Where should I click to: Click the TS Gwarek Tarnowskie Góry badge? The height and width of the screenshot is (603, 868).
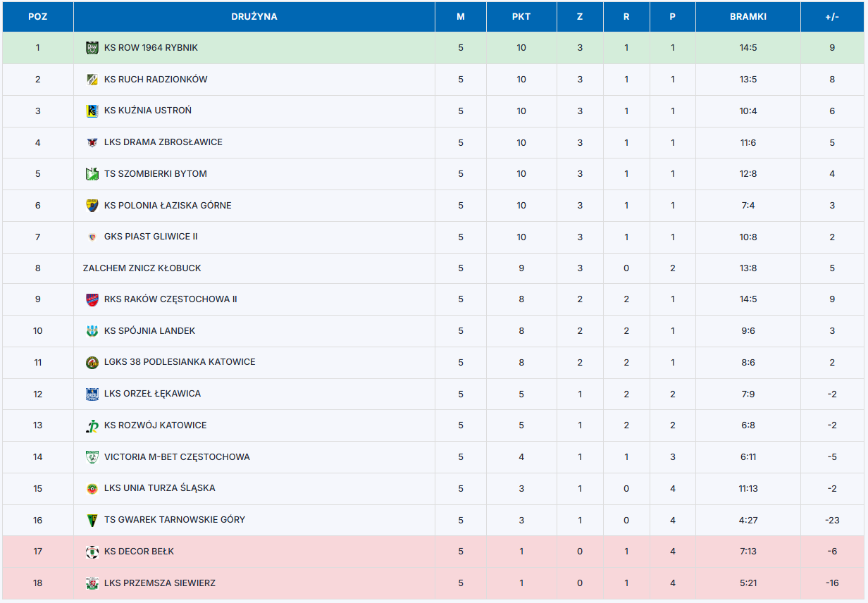[x=92, y=520]
